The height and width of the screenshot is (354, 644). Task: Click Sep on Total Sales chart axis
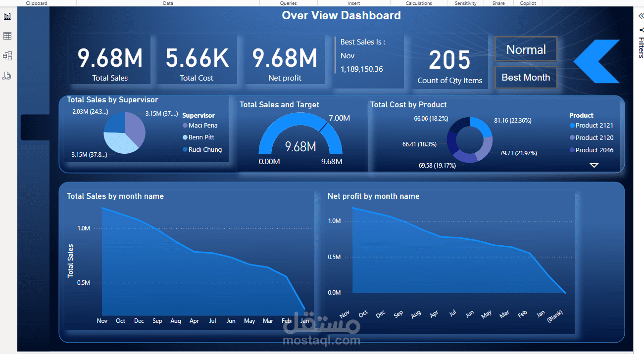(157, 321)
